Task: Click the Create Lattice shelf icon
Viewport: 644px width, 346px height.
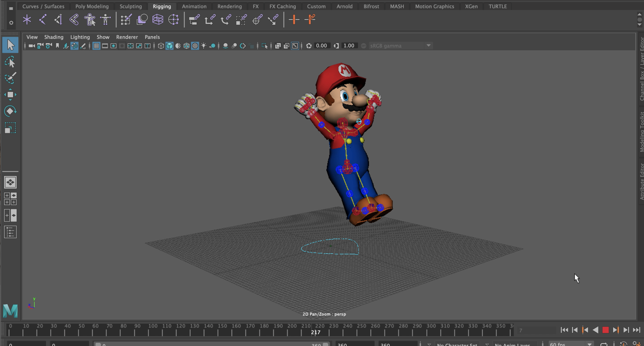Action: click(x=158, y=19)
